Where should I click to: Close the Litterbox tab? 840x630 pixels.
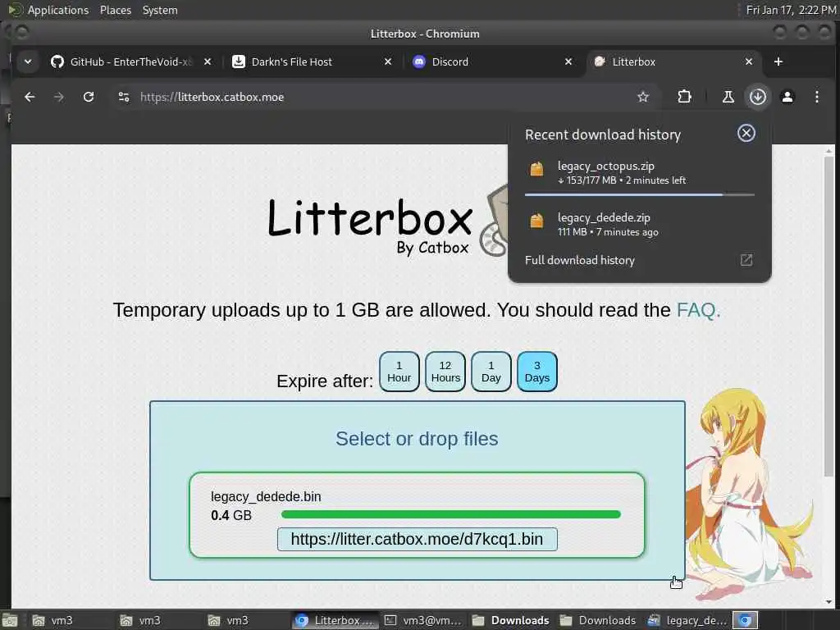click(749, 62)
